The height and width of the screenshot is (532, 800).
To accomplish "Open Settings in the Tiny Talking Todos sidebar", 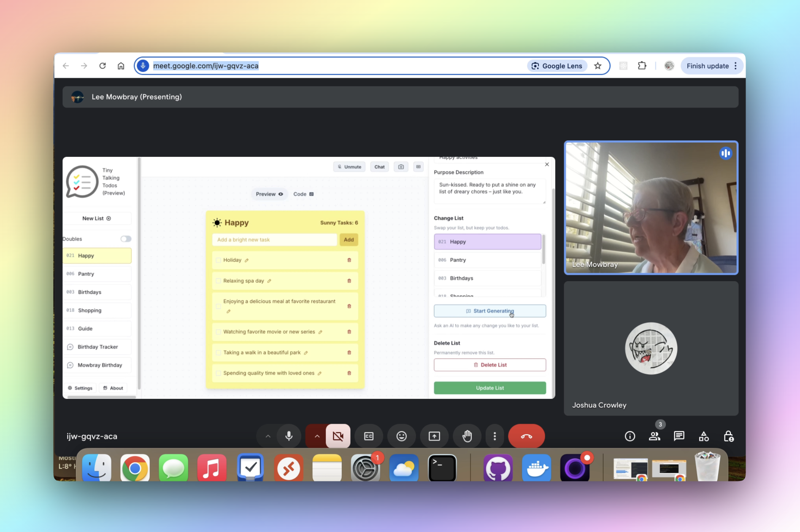I will point(80,387).
